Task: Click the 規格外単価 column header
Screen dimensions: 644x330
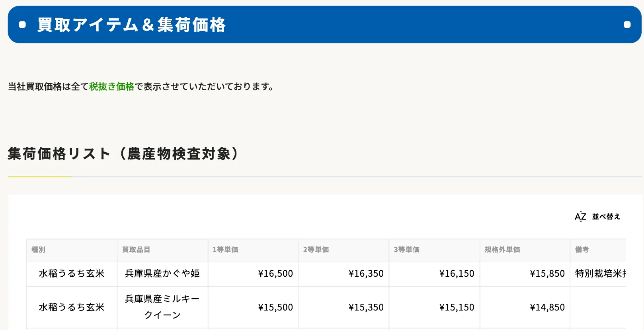Action: click(502, 250)
